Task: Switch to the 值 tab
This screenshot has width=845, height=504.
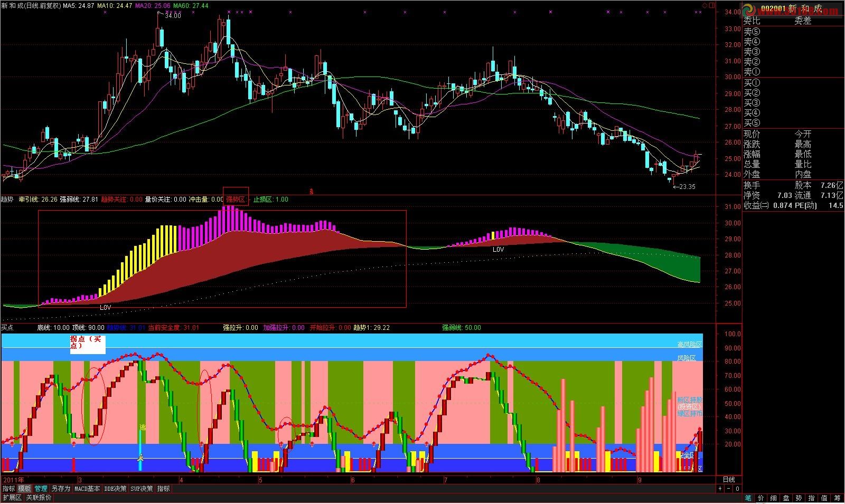Action: [x=824, y=498]
